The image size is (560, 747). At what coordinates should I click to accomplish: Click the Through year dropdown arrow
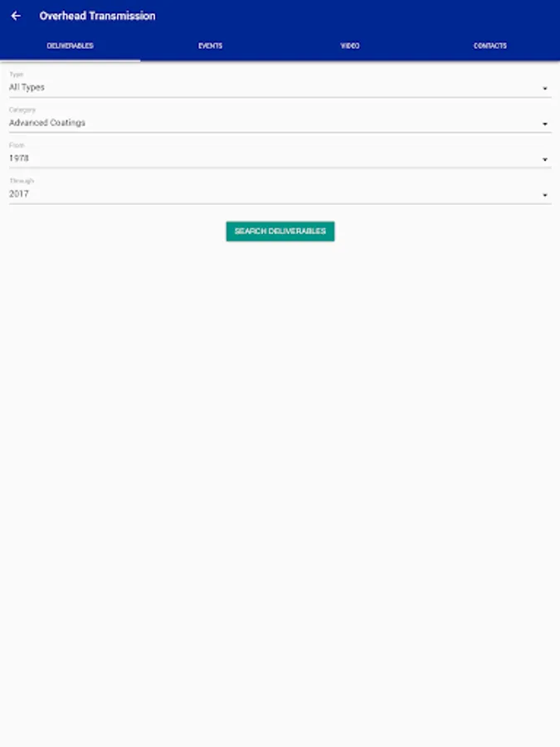tap(545, 195)
